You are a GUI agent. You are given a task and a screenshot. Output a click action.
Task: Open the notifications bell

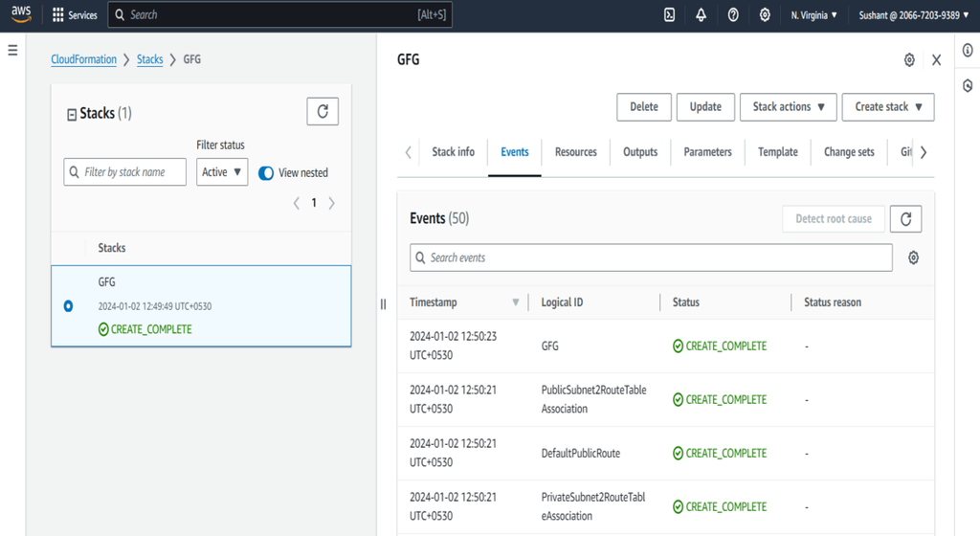point(702,15)
